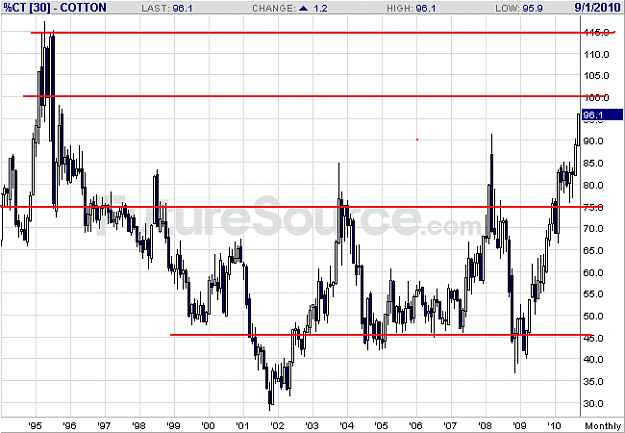Image resolution: width=625 pixels, height=433 pixels.
Task: Click the LAST: 96.1 value in header
Action: click(167, 8)
